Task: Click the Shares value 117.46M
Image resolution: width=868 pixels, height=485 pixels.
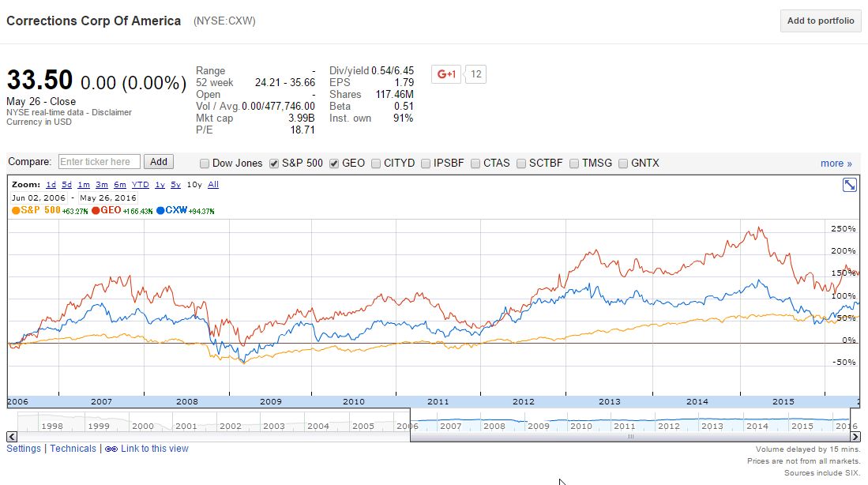Action: pyautogui.click(x=395, y=95)
